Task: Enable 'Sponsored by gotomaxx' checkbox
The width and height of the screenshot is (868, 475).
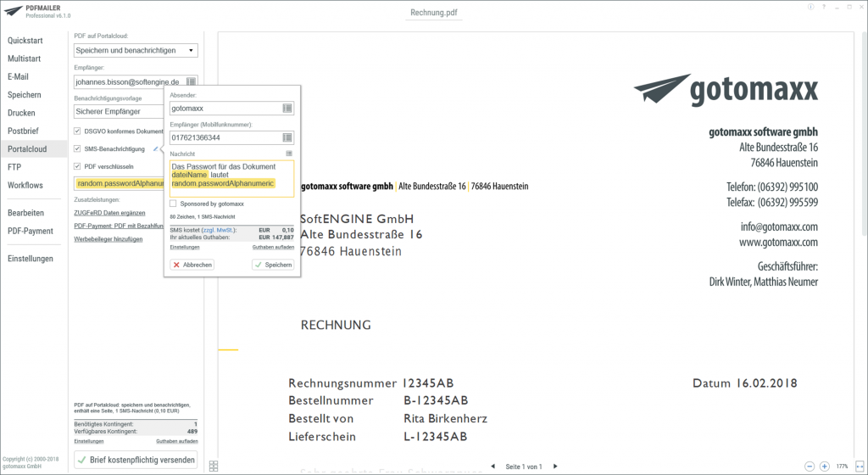Action: pyautogui.click(x=173, y=204)
